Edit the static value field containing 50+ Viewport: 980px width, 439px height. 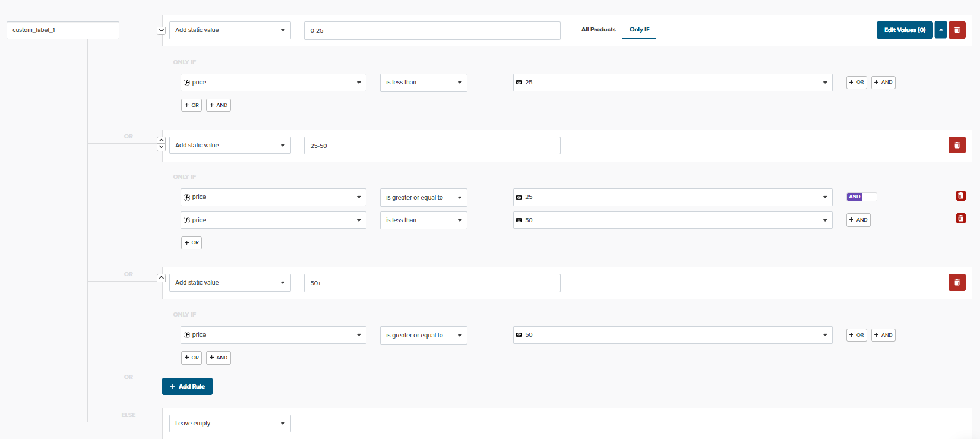(432, 283)
